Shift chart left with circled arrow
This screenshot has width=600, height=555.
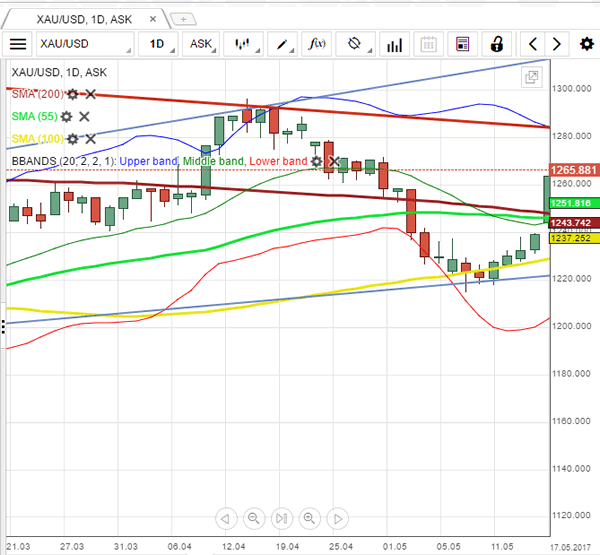[226, 519]
